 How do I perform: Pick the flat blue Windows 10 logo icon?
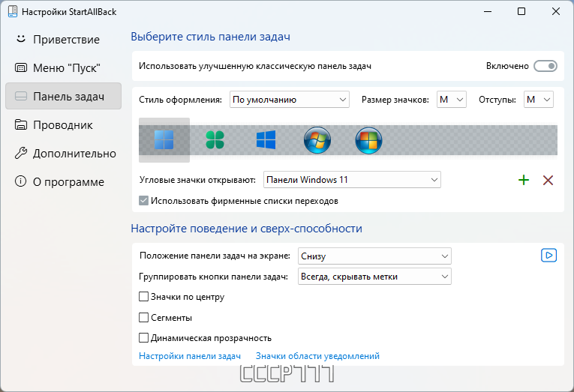click(266, 140)
